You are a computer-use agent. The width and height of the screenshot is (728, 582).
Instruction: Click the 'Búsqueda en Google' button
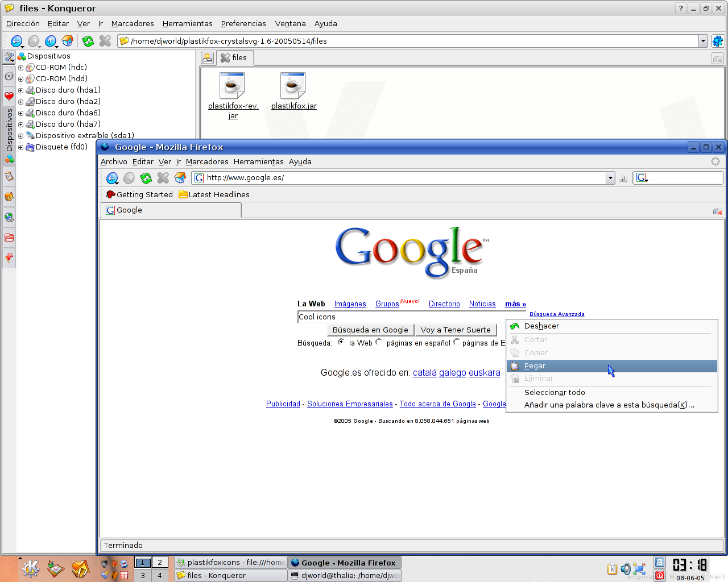[370, 330]
